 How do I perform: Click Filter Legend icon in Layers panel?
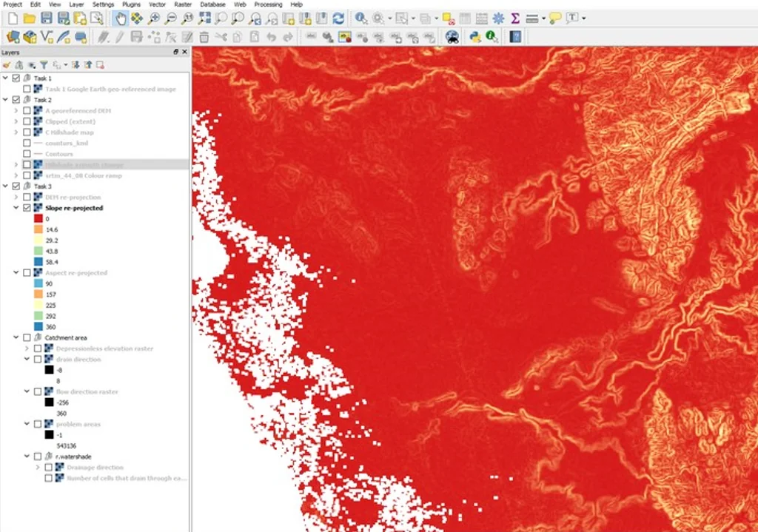click(44, 65)
